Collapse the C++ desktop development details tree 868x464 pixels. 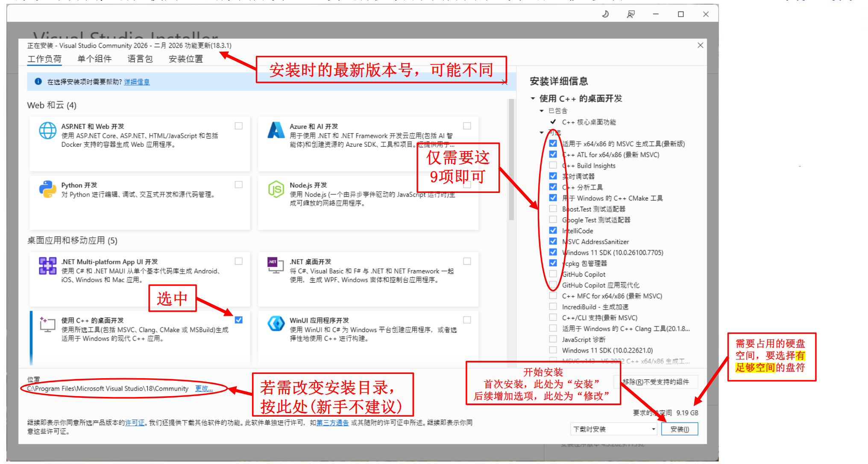pos(533,99)
